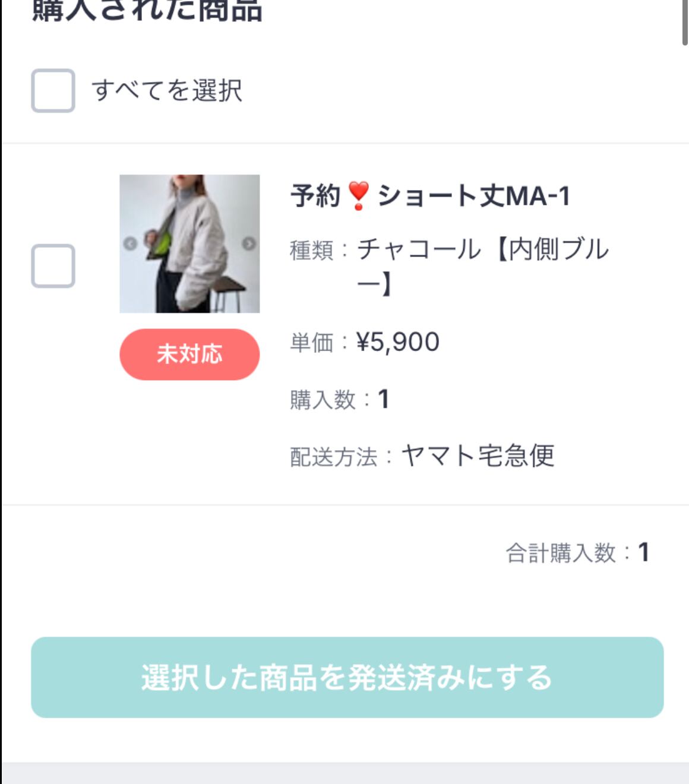
Task: Click the 種類 field label
Action: pos(311,251)
